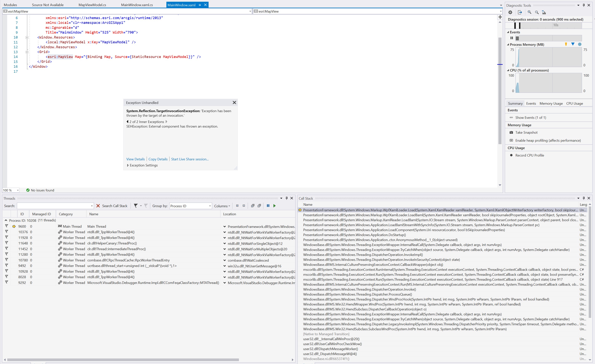
Task: Click the diagnostic tools Zoom In icon
Action: 529,12
